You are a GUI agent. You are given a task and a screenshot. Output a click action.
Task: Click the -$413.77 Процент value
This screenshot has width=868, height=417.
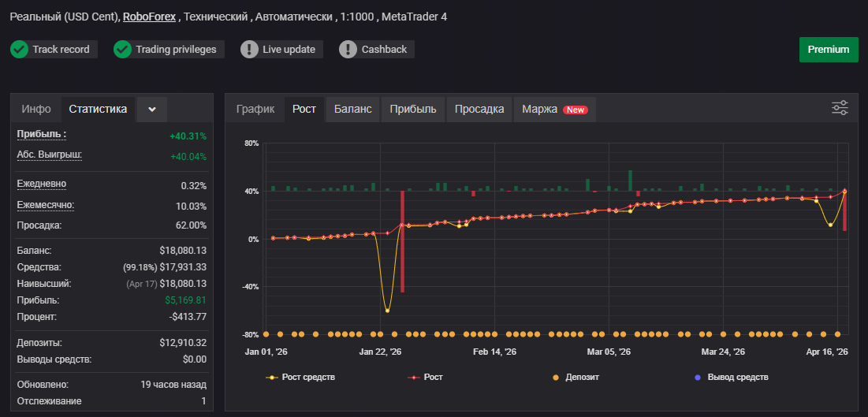tap(188, 317)
